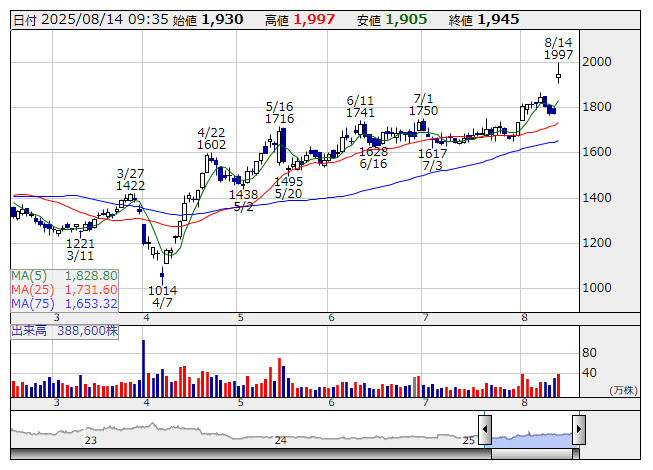Click the latest 8/14 candlestick
This screenshot has height=470, width=653.
[558, 74]
